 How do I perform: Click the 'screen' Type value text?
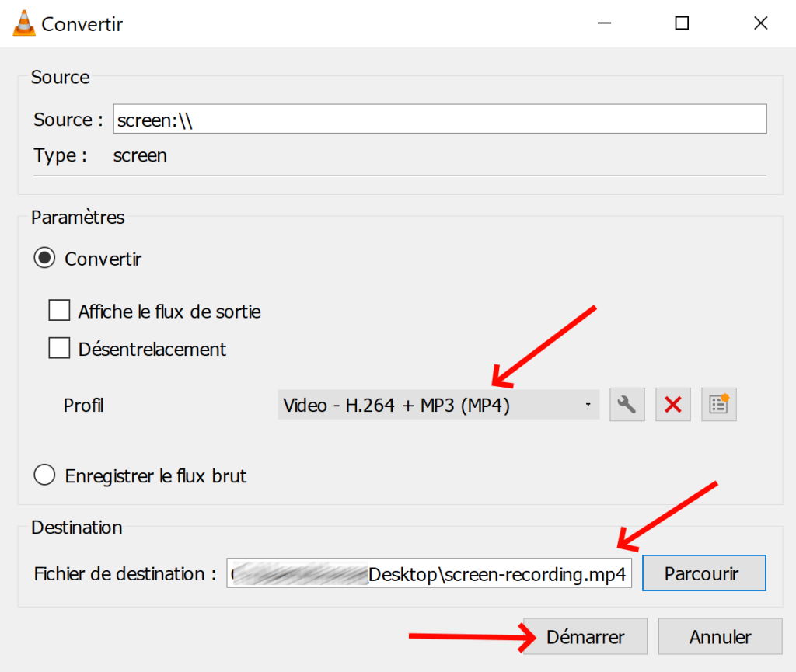[140, 155]
